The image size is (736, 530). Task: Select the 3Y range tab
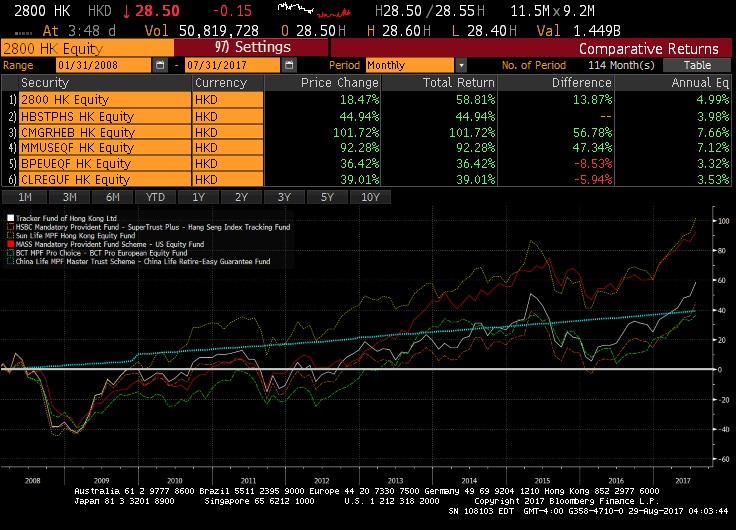coord(284,197)
